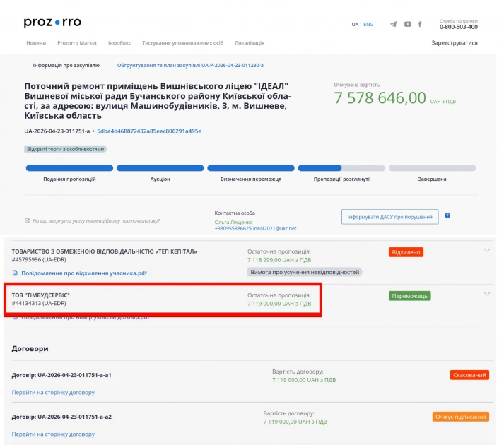Click the expected value 7 578 646,00
504x445 pixels.
click(380, 97)
